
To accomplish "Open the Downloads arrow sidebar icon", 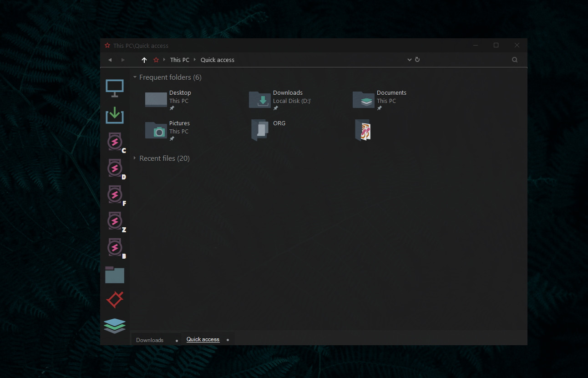I will [x=115, y=115].
